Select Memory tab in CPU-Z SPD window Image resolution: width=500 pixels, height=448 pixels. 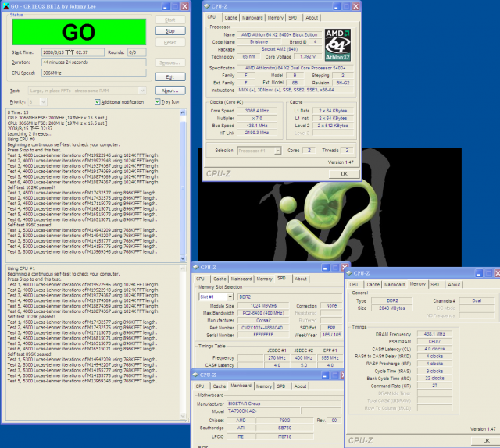(x=264, y=279)
